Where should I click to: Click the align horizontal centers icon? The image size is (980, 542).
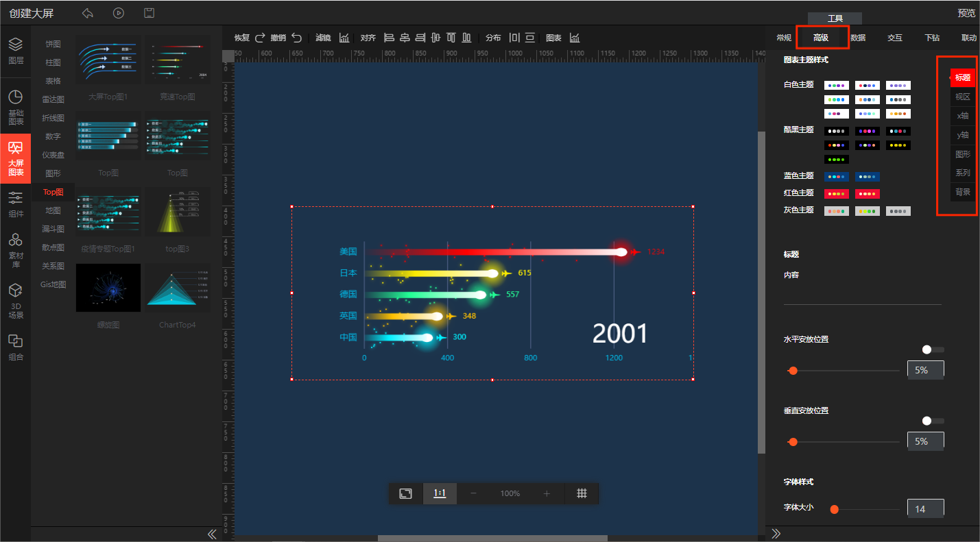[x=405, y=38]
